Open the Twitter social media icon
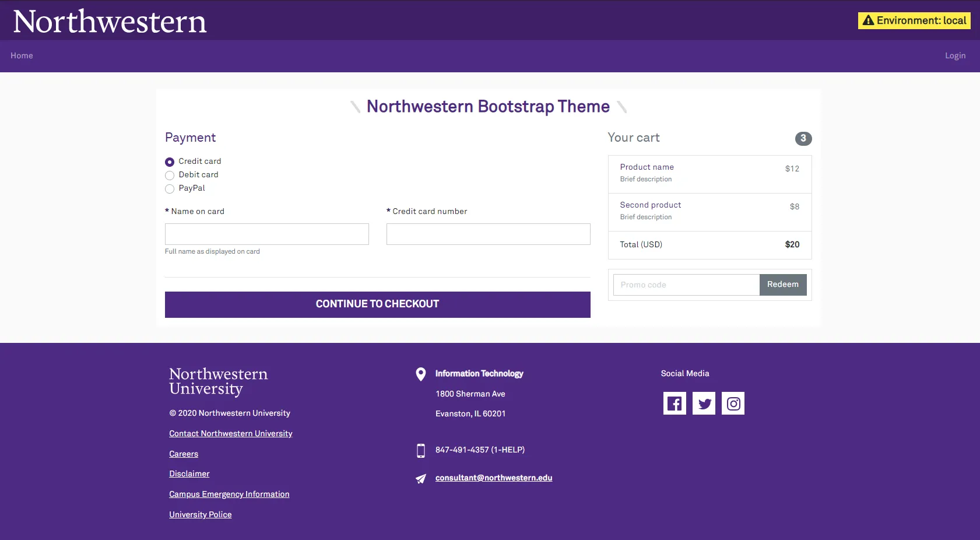 click(704, 404)
